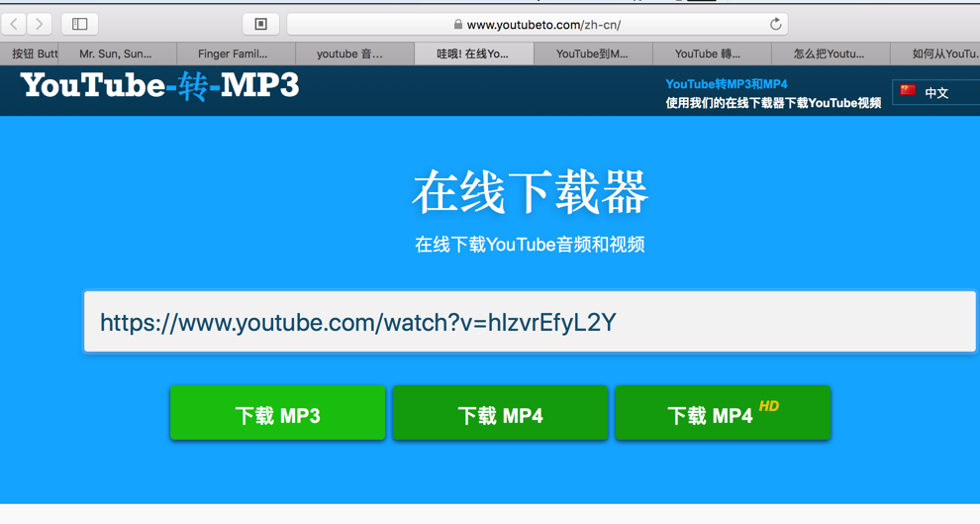Screen dimensions: 980x524
Task: Click the plain 下载 MP4 button
Action: pos(500,413)
